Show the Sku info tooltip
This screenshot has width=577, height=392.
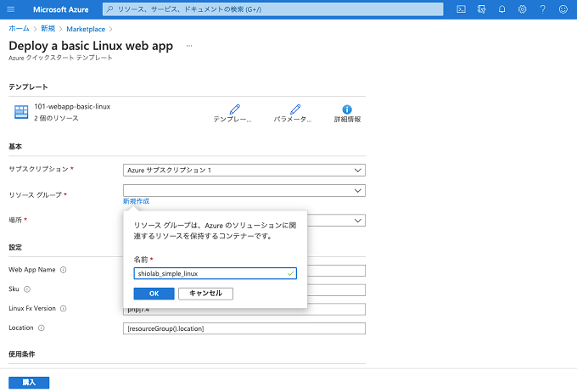click(27, 289)
